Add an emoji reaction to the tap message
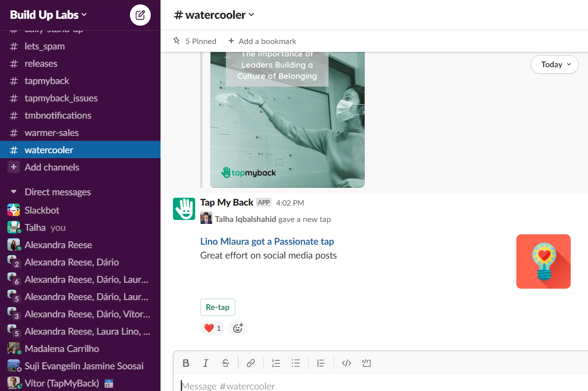This screenshot has width=588, height=391. (238, 328)
